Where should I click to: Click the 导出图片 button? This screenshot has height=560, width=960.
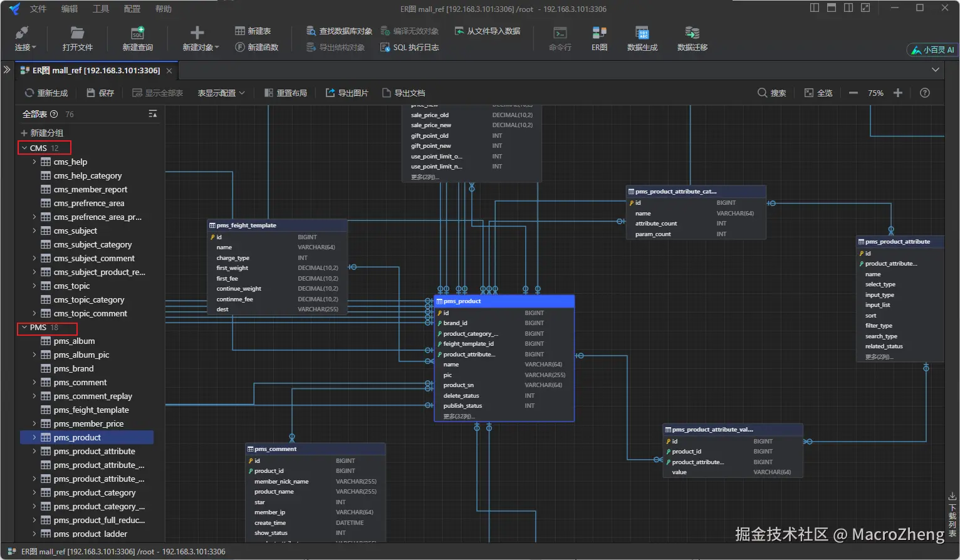pyautogui.click(x=347, y=93)
